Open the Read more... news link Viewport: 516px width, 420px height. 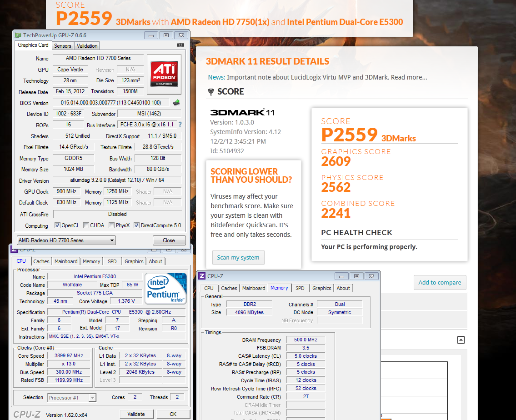click(x=409, y=77)
